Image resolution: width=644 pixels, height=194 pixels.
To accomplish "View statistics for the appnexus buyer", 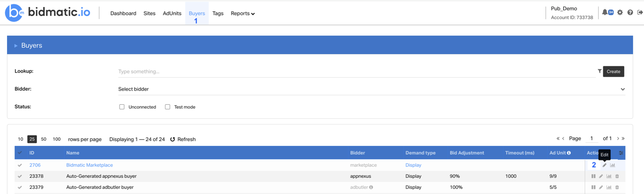I will 609,176.
